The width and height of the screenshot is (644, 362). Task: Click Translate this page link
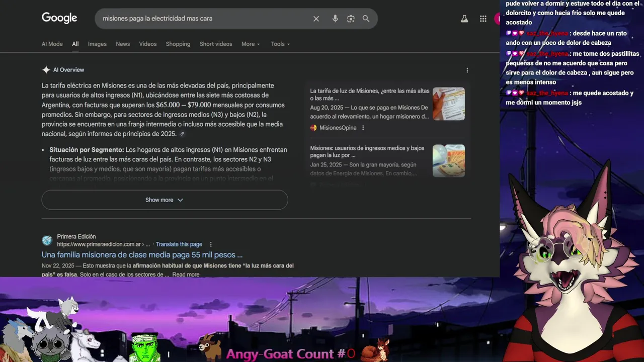coord(179,244)
